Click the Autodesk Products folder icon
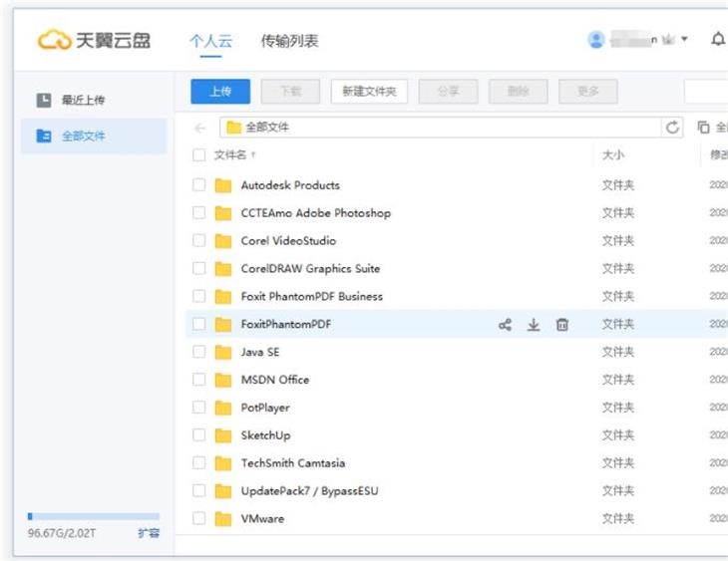The height and width of the screenshot is (561, 728). [x=223, y=185]
